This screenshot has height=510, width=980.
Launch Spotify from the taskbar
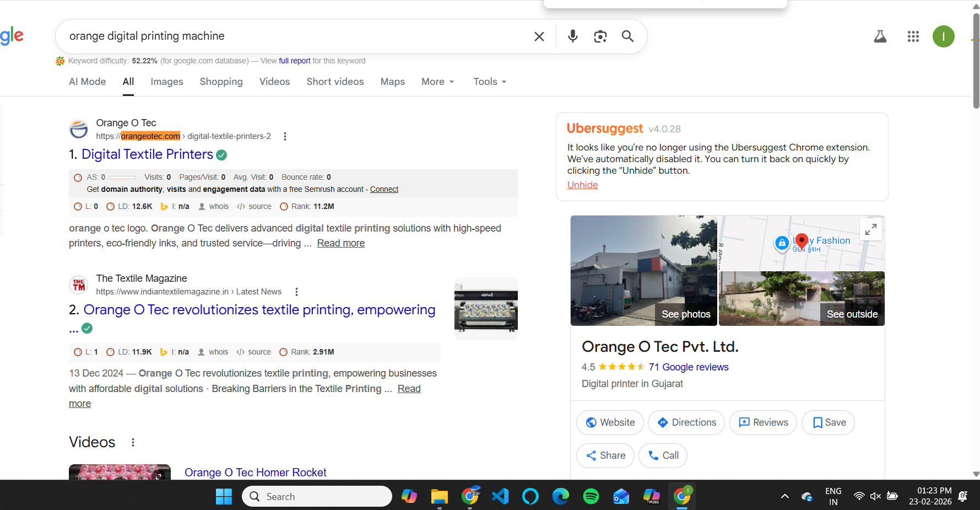point(591,496)
